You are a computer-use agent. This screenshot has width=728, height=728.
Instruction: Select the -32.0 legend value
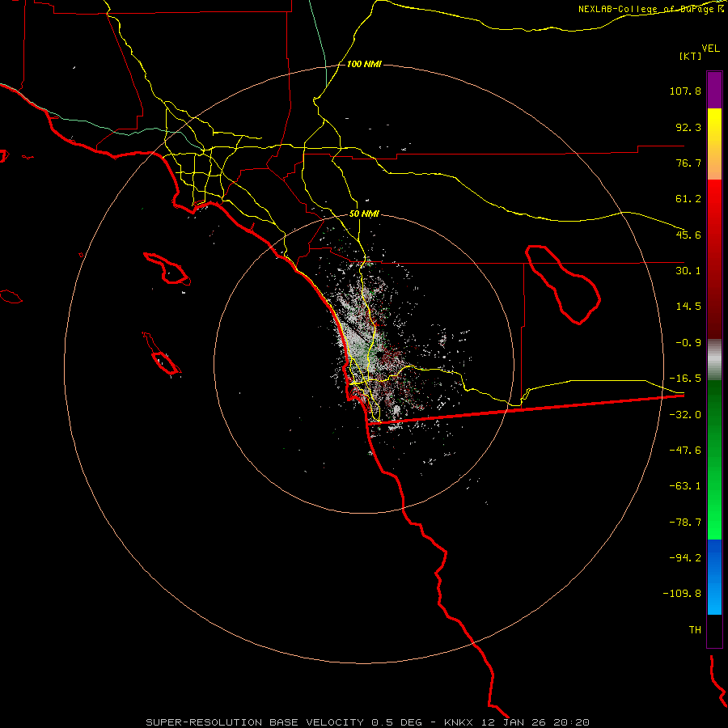click(685, 415)
